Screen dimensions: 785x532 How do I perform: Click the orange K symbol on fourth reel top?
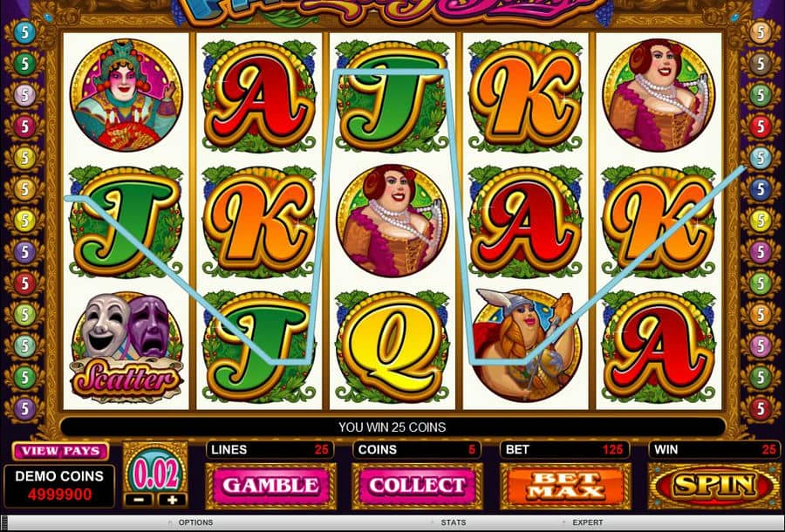click(526, 96)
